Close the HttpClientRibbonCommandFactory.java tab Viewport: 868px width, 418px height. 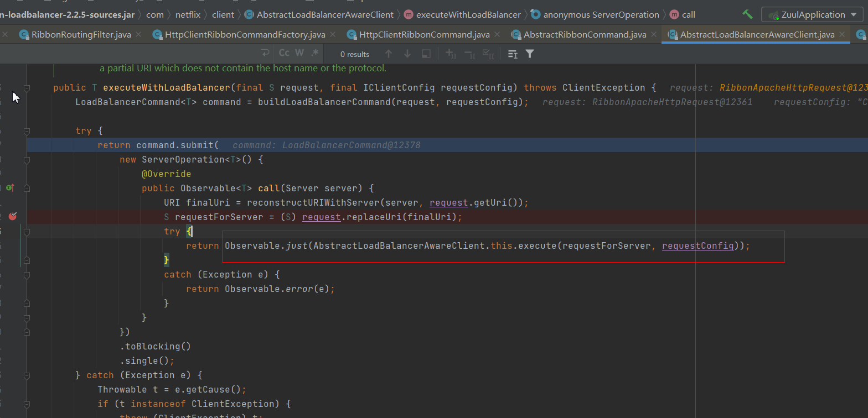[x=333, y=34]
